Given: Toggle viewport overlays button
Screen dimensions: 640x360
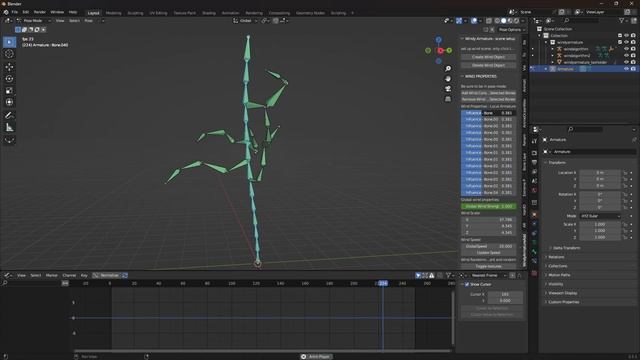Looking at the screenshot, I should [x=474, y=21].
